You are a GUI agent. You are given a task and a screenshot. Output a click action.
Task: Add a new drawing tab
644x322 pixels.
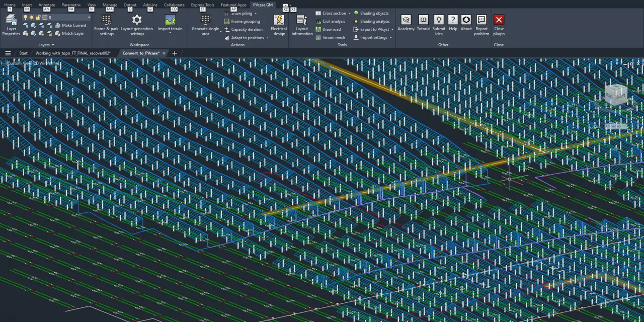[175, 53]
